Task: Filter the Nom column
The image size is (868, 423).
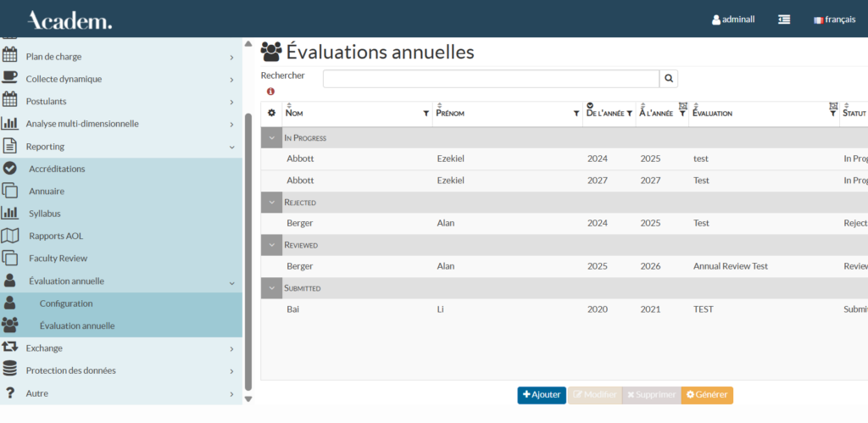Action: coord(426,114)
